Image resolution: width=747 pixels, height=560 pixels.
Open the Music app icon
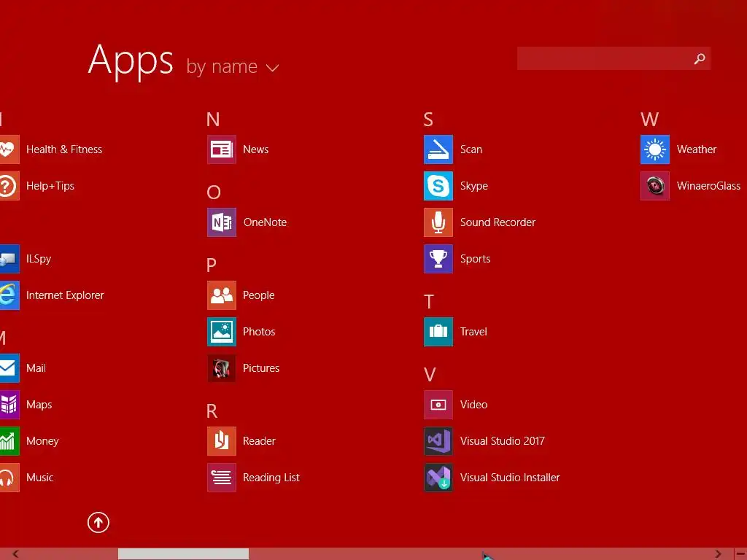[9, 478]
